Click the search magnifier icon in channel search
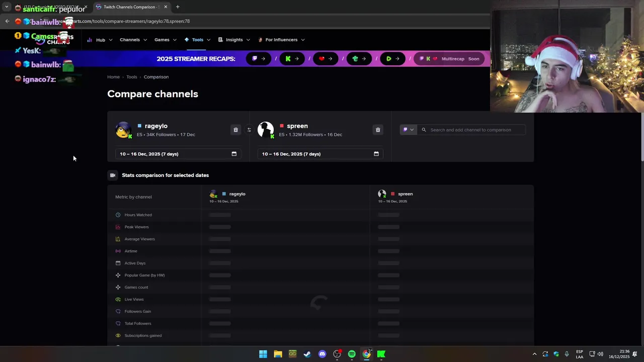The width and height of the screenshot is (644, 362). 424,130
